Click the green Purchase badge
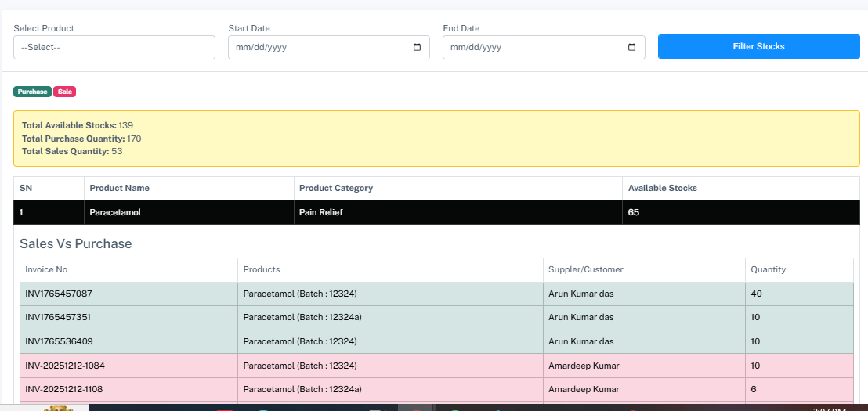 pos(32,92)
